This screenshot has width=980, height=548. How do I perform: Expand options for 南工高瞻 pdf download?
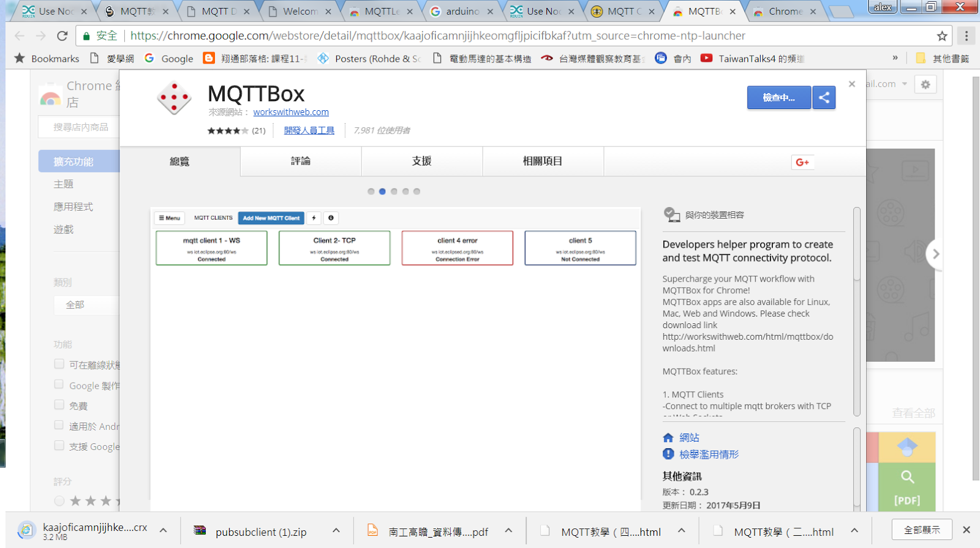click(x=508, y=531)
